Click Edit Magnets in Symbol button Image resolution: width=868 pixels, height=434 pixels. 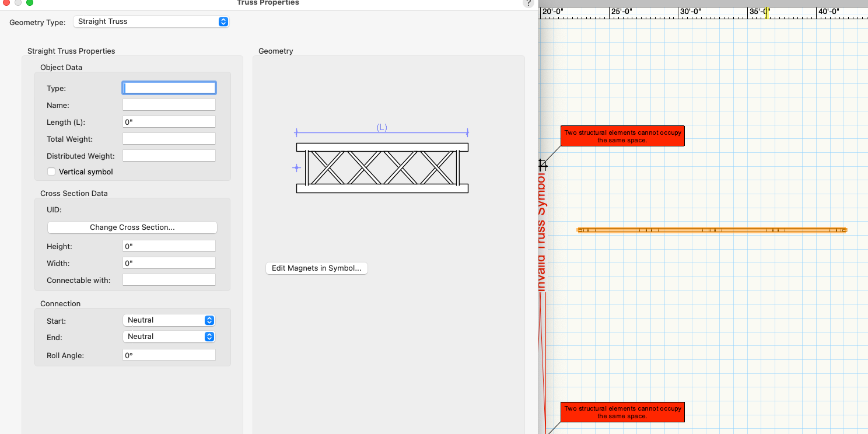click(316, 268)
